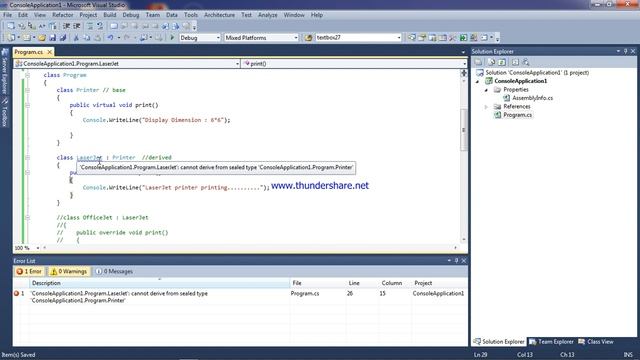
Task: Toggle auto-hide pin on Error List
Action: (x=456, y=260)
